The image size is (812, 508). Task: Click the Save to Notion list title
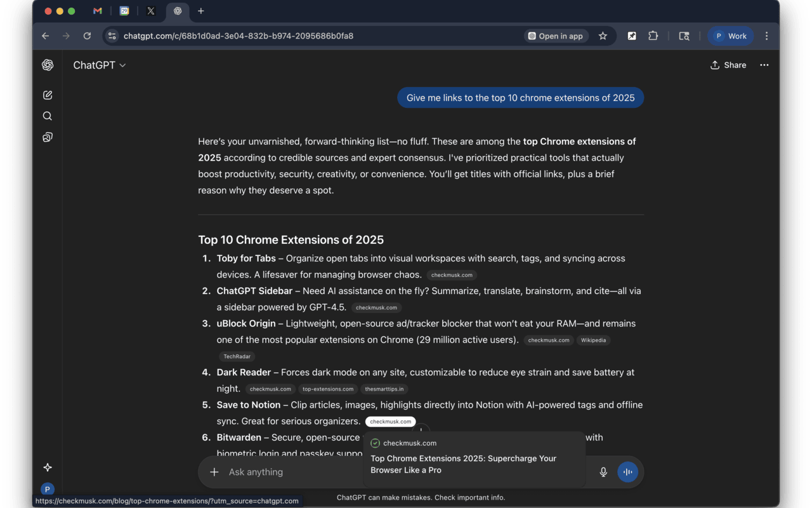coord(249,404)
